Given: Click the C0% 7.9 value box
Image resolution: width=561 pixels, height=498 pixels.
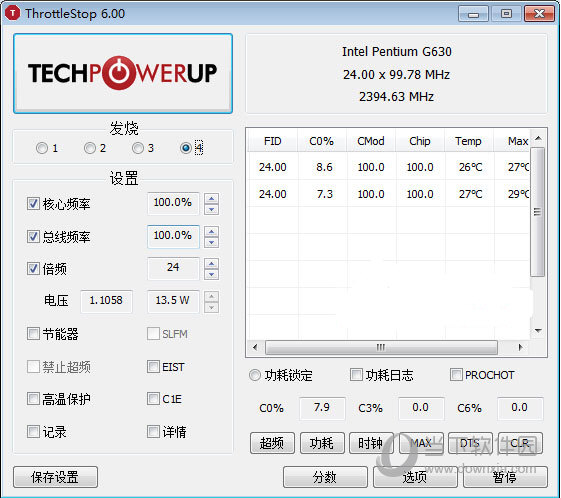Looking at the screenshot, I should pos(322,408).
